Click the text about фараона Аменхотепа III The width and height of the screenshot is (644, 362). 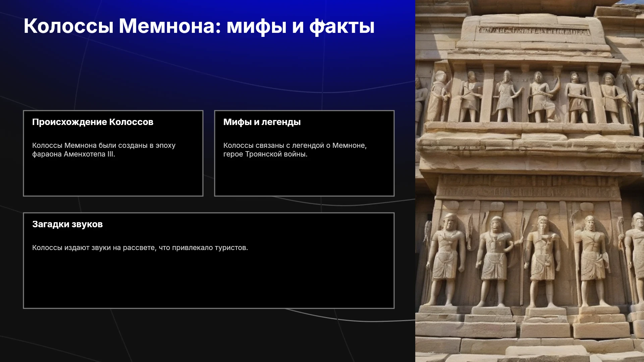point(104,150)
